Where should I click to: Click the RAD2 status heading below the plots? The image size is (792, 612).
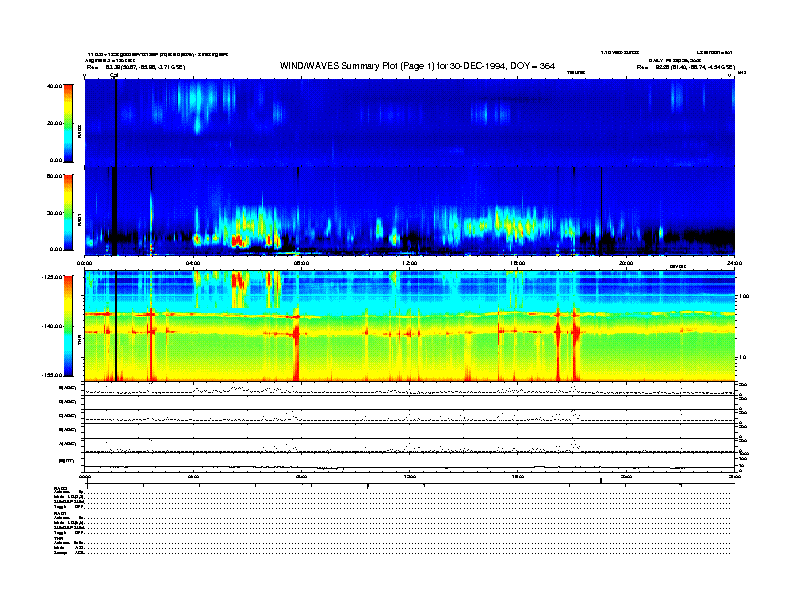coord(61,488)
